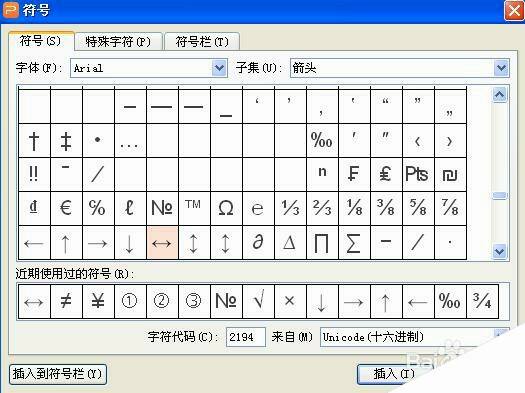Viewport: 525px width, 393px height.
Task: Pick the dong currency symbol
Action: point(34,208)
